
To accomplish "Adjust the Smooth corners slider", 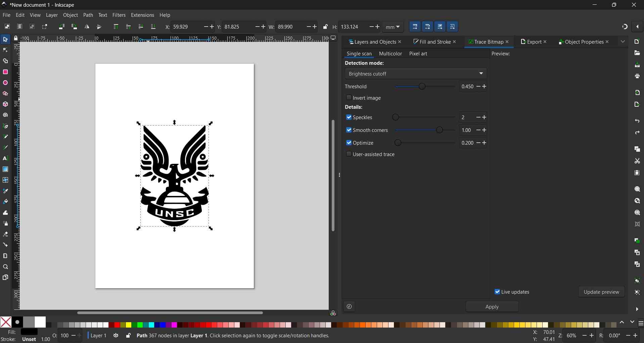I will (x=425, y=130).
